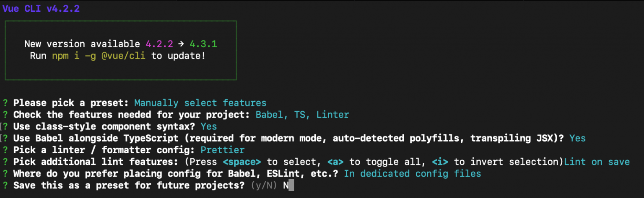
Task: Click the question mark before features prompt
Action: (5, 115)
